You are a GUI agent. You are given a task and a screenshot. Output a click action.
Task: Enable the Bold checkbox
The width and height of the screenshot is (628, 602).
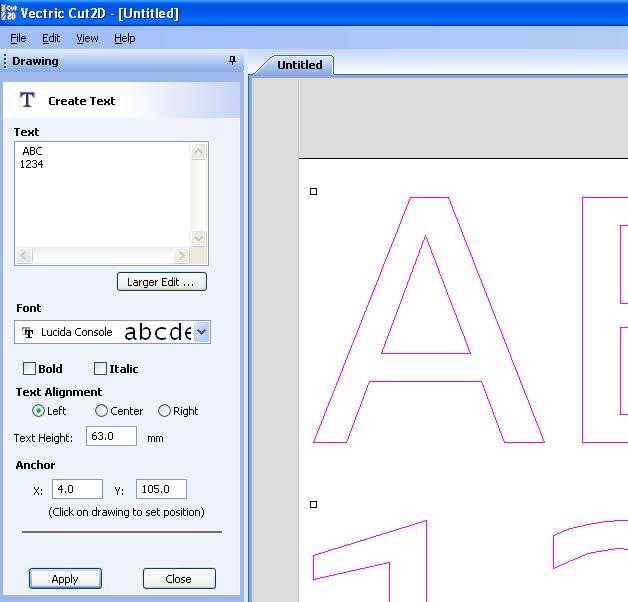tap(29, 369)
